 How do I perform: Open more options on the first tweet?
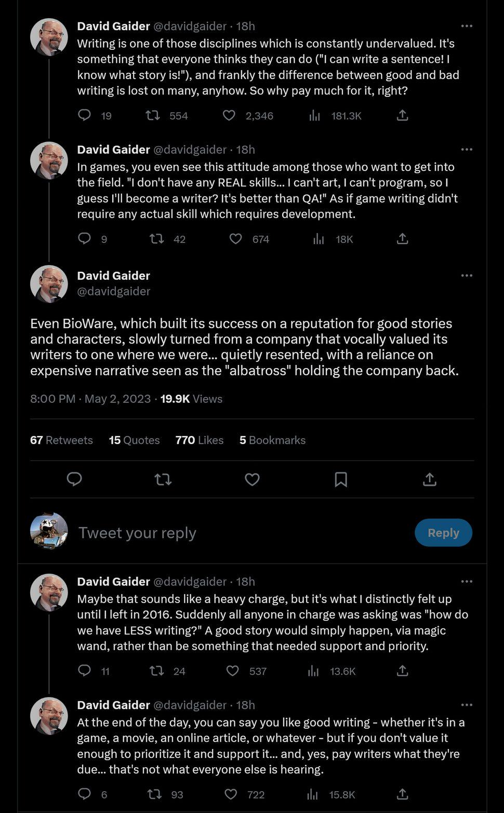coord(467,26)
